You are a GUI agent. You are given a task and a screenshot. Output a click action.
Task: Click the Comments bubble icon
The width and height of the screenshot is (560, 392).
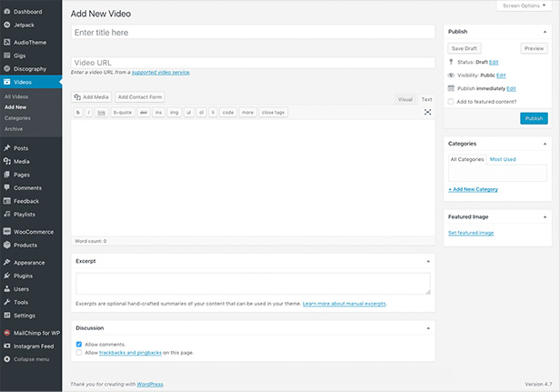pyautogui.click(x=6, y=187)
